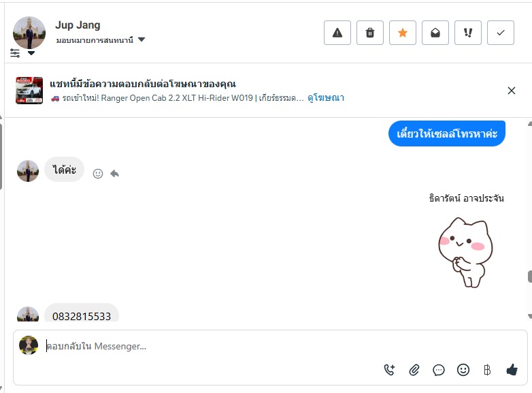Click the spam warning triangle icon
The height and width of the screenshot is (393, 532).
(337, 33)
